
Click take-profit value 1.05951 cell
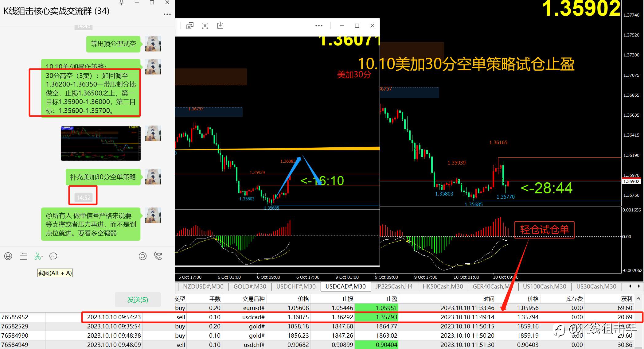377,308
